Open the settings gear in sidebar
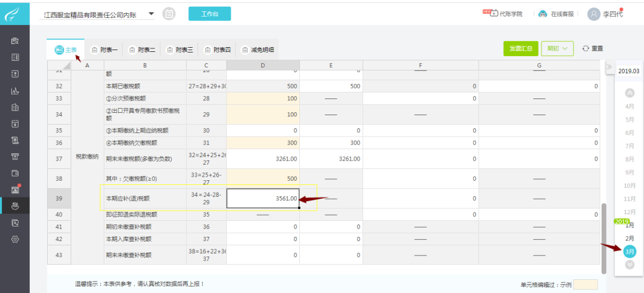This screenshot has width=644, height=293. 15,239
